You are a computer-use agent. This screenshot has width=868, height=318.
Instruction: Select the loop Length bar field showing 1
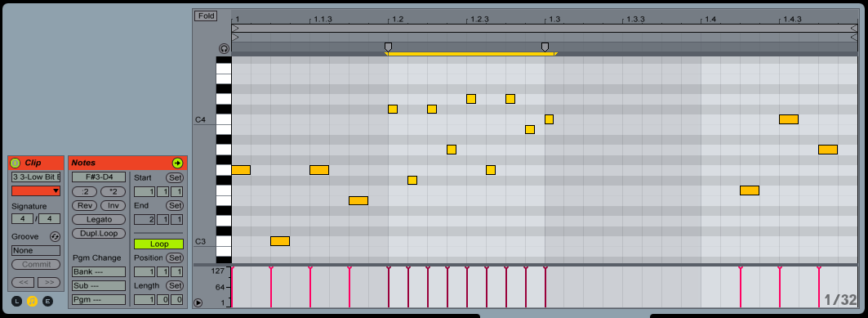(145, 300)
